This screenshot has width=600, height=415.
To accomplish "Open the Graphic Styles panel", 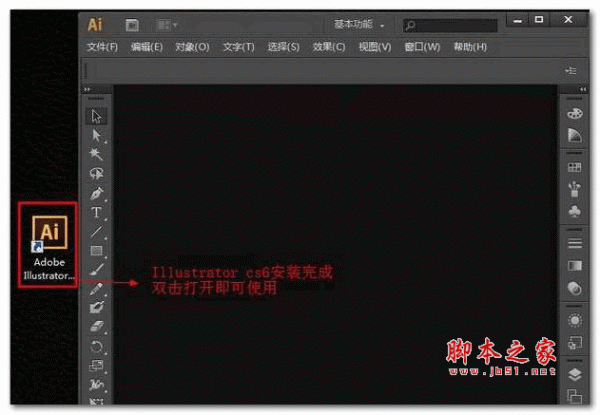I will 574,343.
